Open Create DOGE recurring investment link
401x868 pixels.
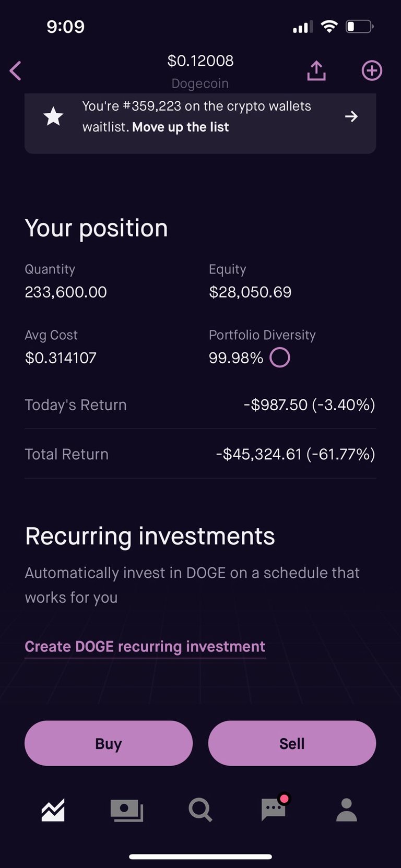click(x=145, y=647)
